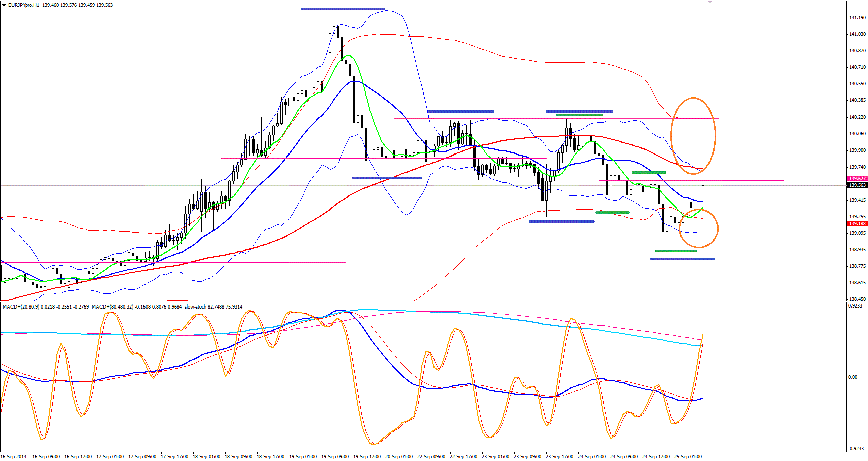Select the 17 Sep 09:00 time label
The image size is (868, 461).
(x=142, y=457)
